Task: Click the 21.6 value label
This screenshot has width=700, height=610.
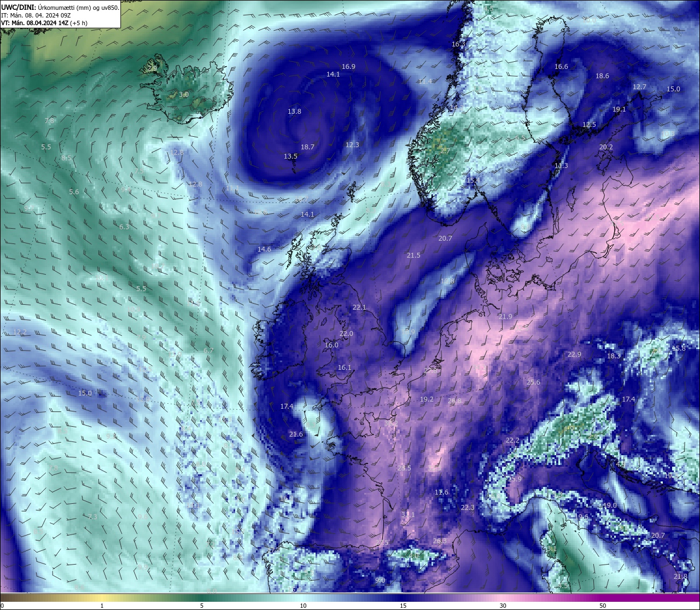Action: [296, 434]
